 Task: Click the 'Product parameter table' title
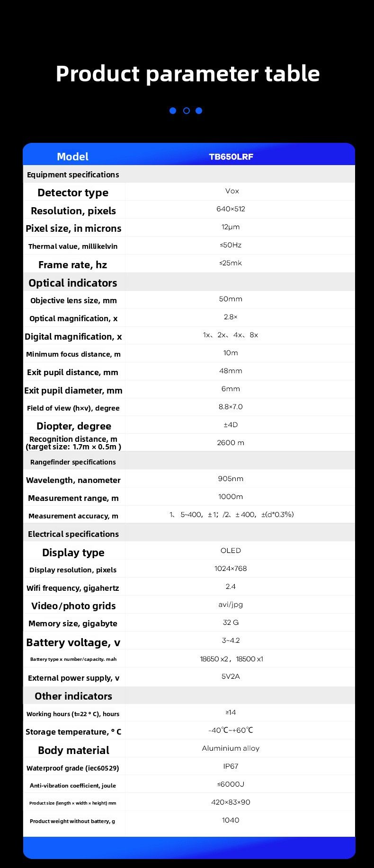pos(187,74)
